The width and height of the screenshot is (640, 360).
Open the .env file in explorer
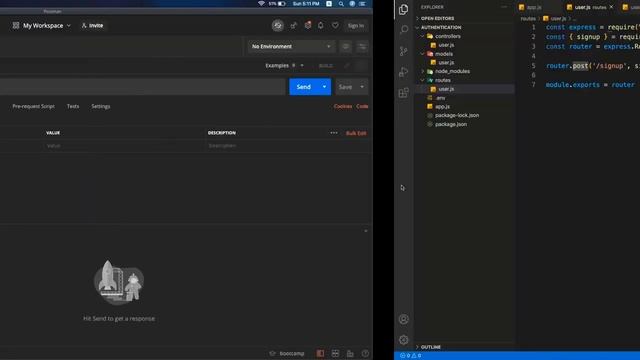440,98
